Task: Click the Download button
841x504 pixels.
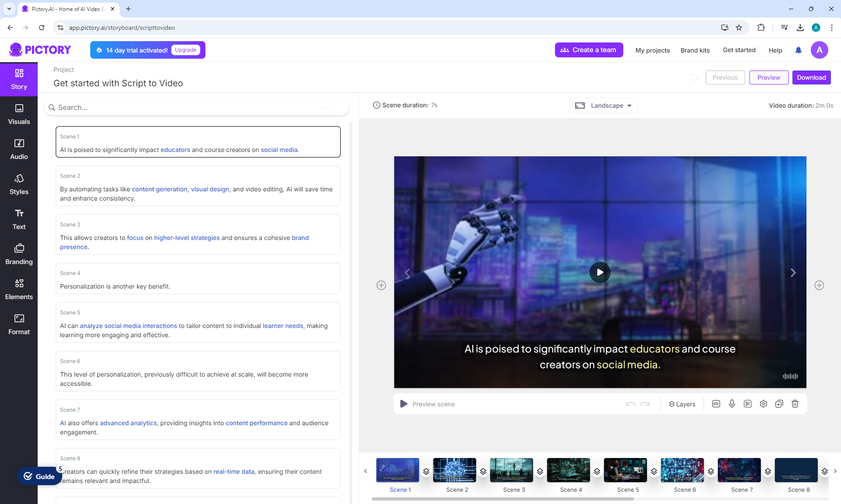Action: [811, 78]
